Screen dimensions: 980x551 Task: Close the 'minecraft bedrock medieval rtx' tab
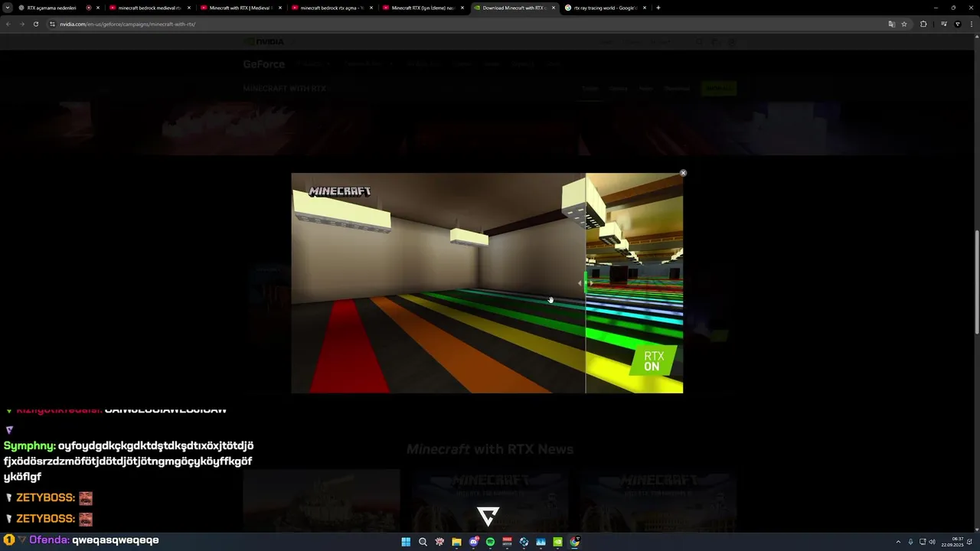189,8
